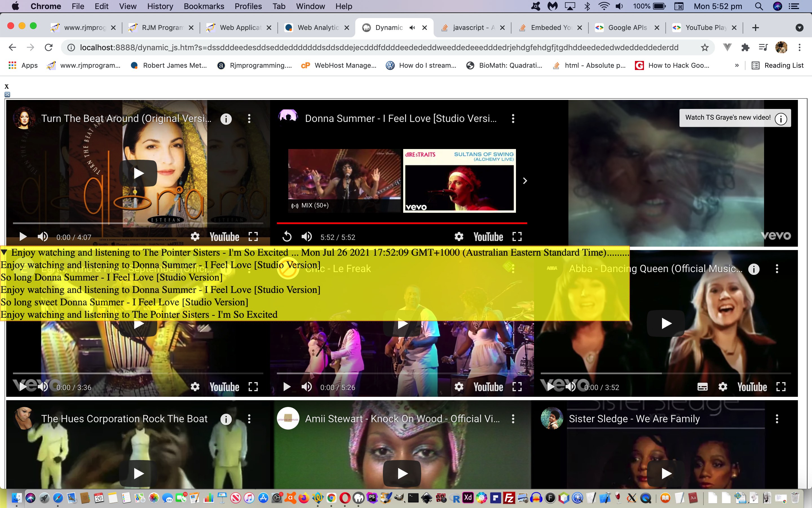
Task: Open settings gear on Abba Dancing Queen player
Action: pyautogui.click(x=723, y=387)
